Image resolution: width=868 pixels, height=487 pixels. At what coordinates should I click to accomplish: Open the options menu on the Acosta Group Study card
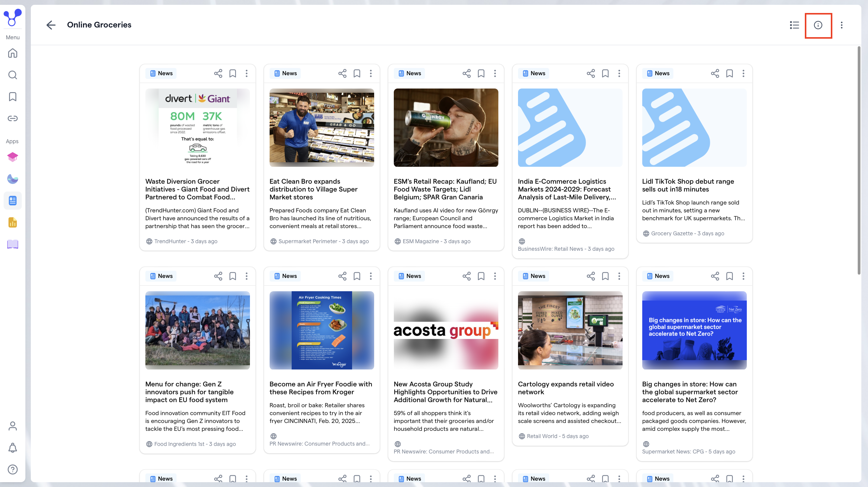pos(495,276)
